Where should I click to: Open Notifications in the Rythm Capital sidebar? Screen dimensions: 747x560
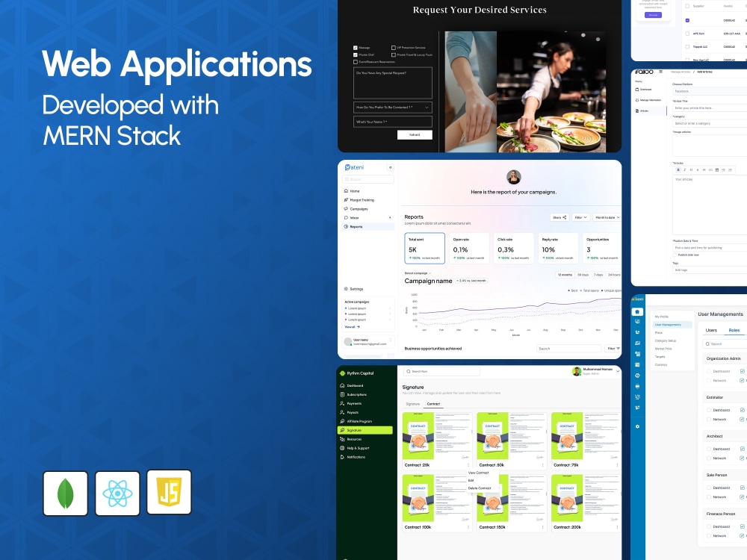coord(353,457)
